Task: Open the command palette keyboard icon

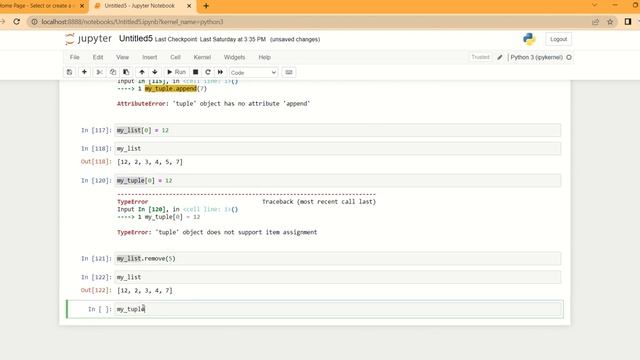Action: [x=289, y=72]
